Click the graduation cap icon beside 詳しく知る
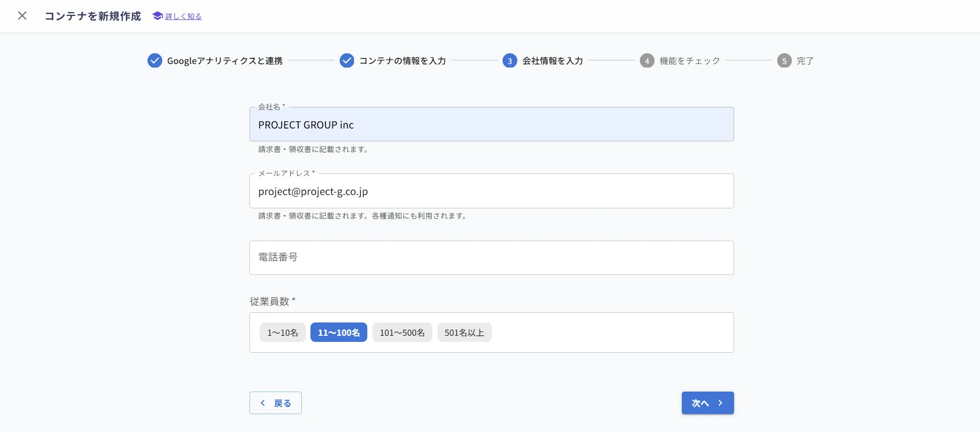 (x=158, y=16)
